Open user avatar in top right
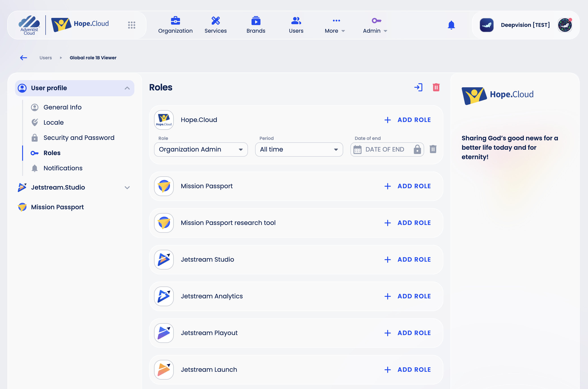 coord(565,25)
